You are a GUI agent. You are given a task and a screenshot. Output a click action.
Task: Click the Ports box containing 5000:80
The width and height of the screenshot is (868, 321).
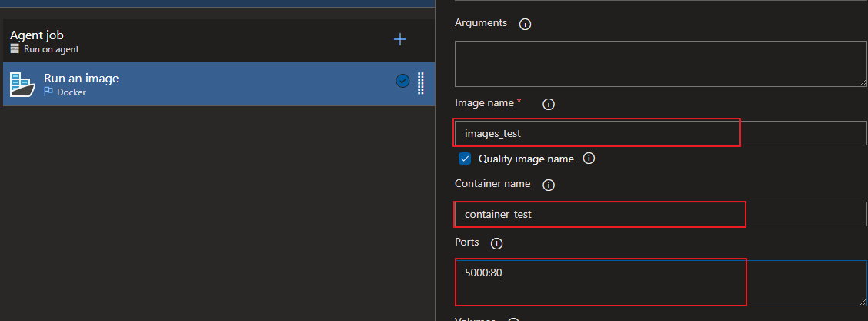click(660, 283)
